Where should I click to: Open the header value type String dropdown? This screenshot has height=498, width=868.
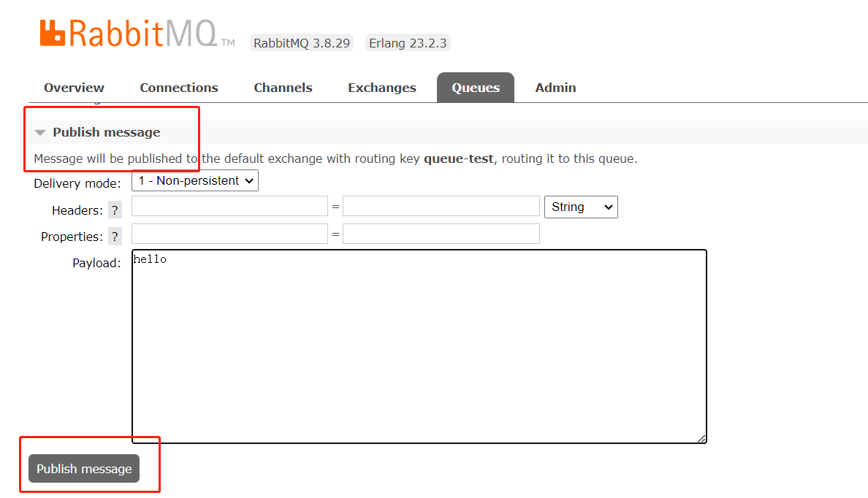tap(581, 207)
